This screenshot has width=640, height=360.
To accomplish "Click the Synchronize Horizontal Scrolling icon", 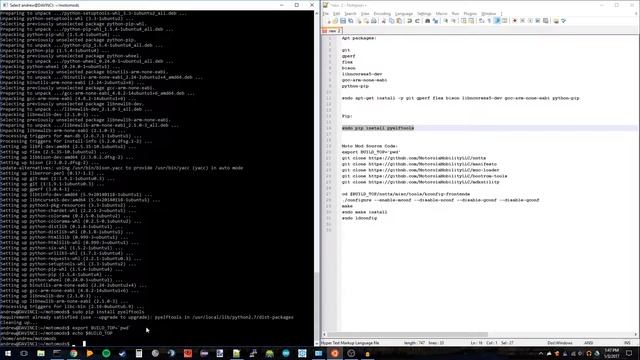I will click(471, 21).
